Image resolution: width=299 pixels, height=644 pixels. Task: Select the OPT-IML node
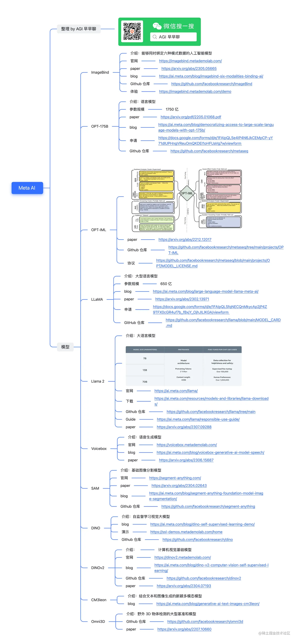point(99,230)
